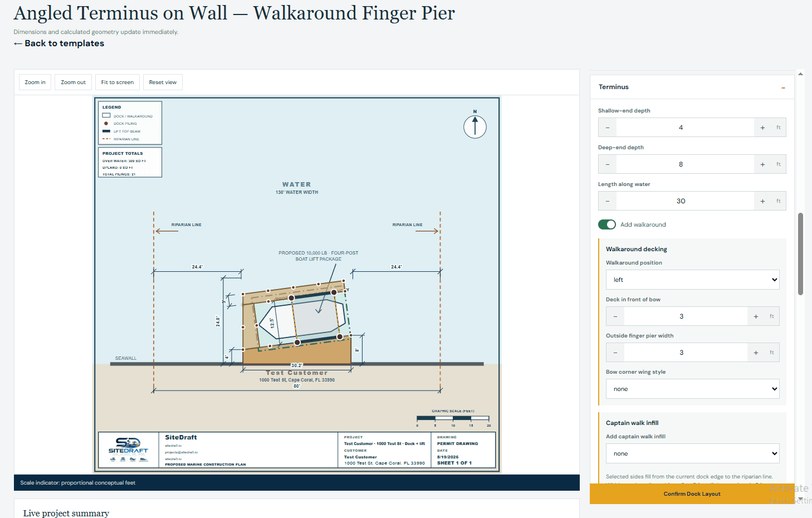Click the SEAWALL label on the drawing
Image resolution: width=812 pixels, height=518 pixels.
(126, 358)
